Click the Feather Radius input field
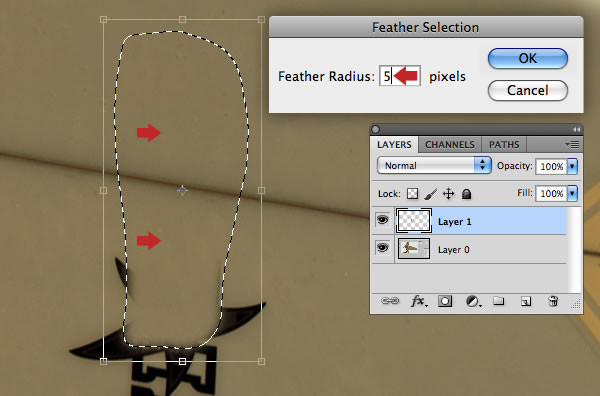The image size is (600, 396). click(x=400, y=76)
